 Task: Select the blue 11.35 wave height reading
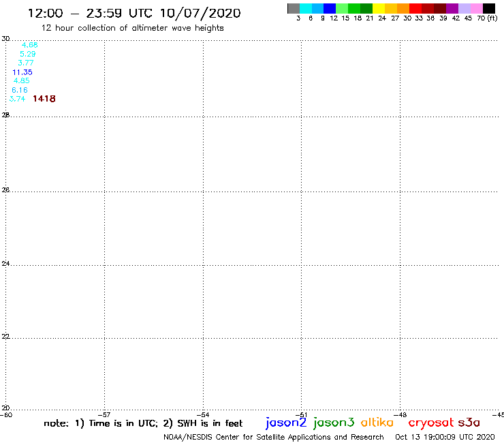[x=22, y=72]
